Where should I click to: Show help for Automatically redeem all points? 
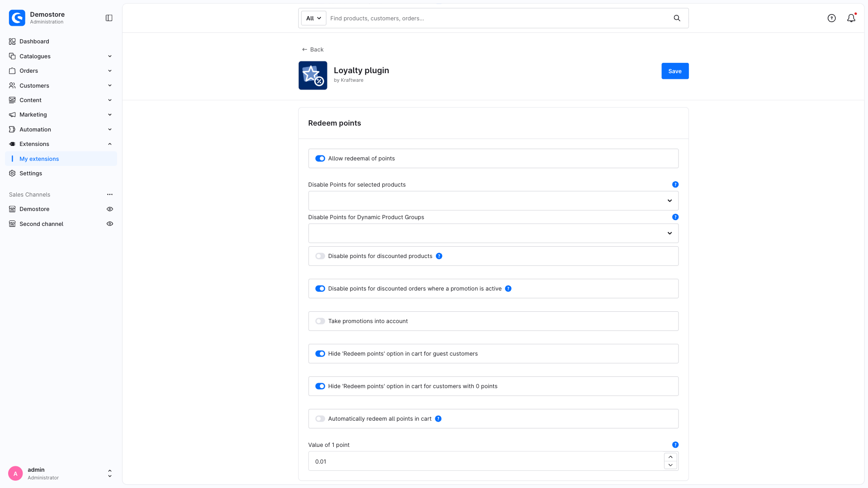(x=438, y=419)
